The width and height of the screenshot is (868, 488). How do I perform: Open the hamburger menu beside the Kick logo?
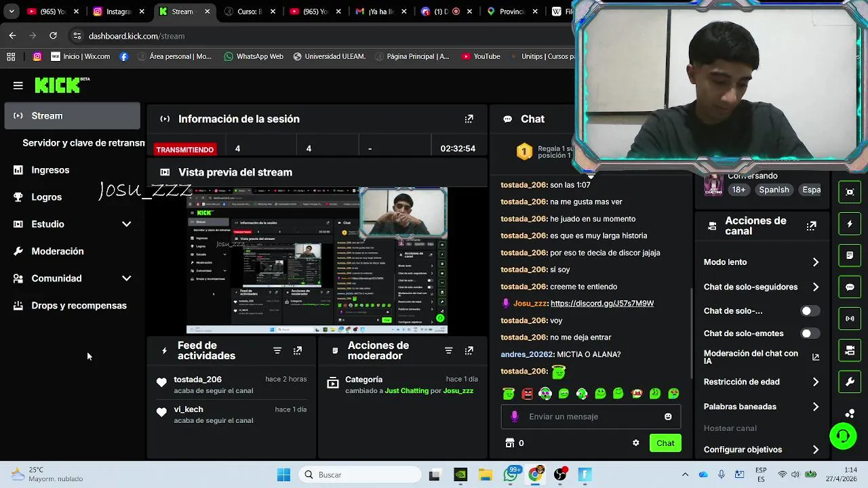18,85
